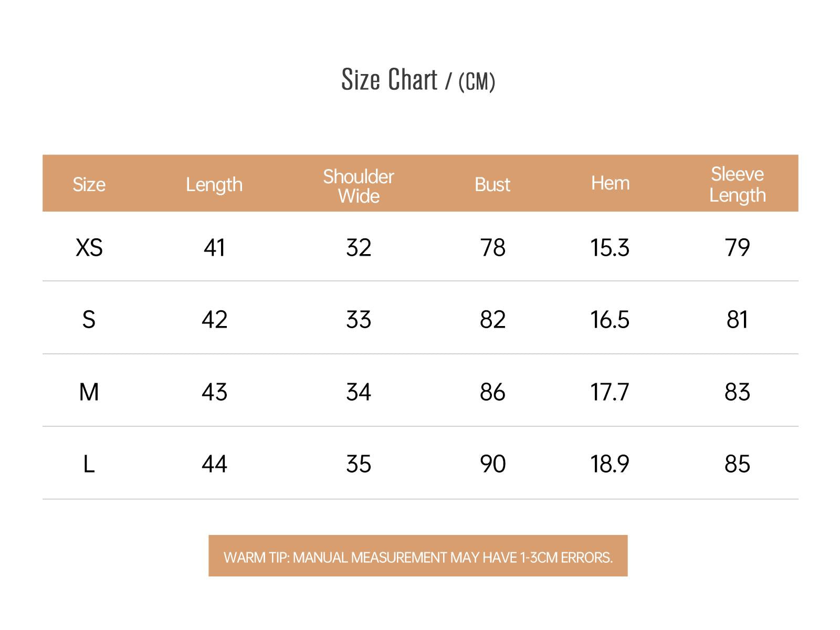Select the M size row label

pyautogui.click(x=89, y=392)
